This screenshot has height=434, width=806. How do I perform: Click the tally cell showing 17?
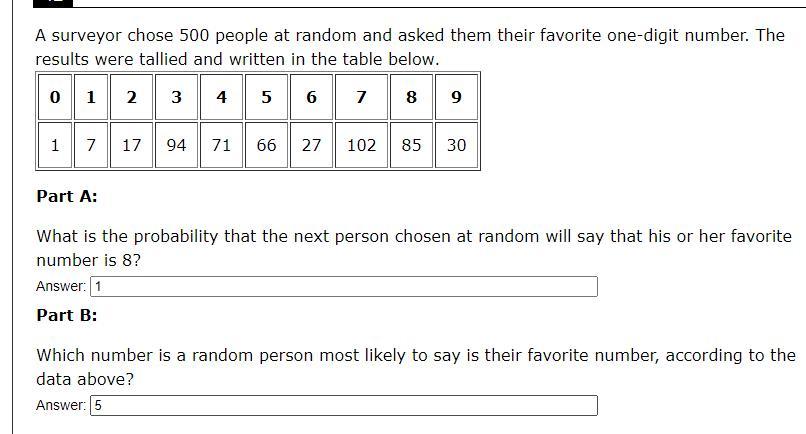(132, 145)
